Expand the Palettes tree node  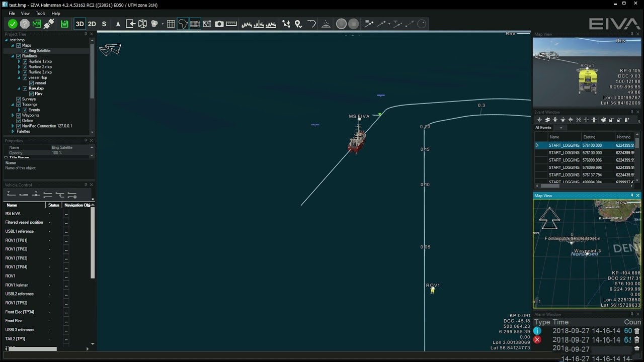pos(13,131)
